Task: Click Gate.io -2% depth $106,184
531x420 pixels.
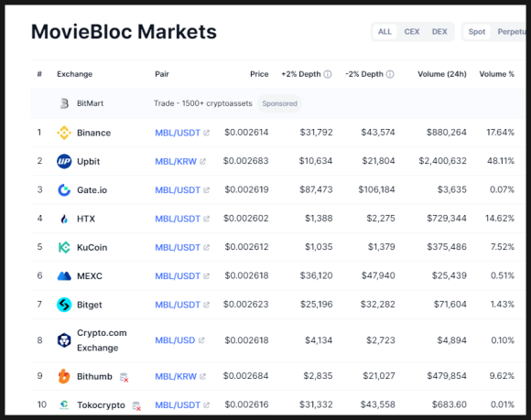Action: 376,189
